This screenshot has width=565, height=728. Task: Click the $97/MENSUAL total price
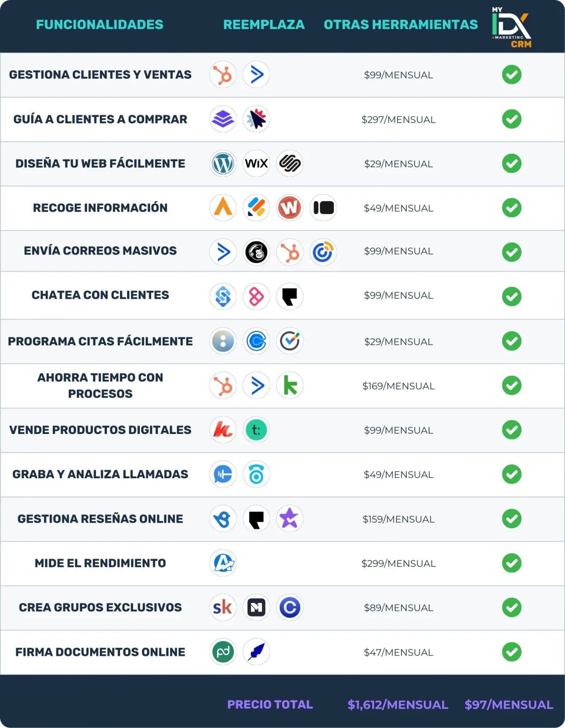click(x=509, y=704)
